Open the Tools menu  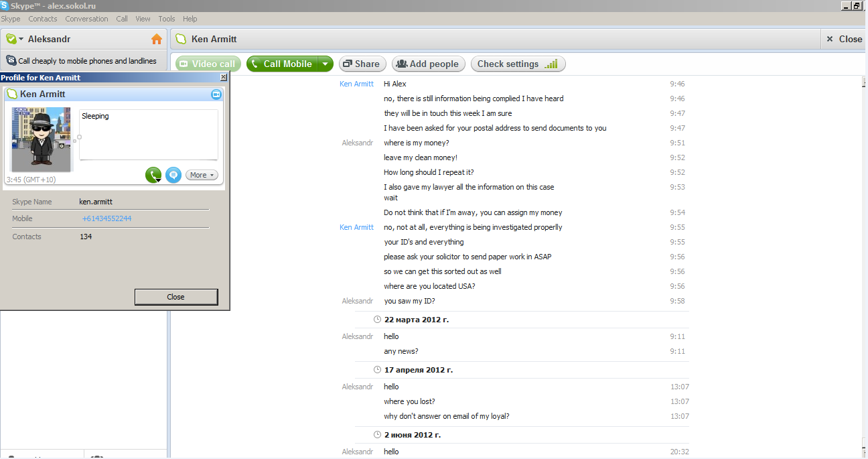pos(167,19)
